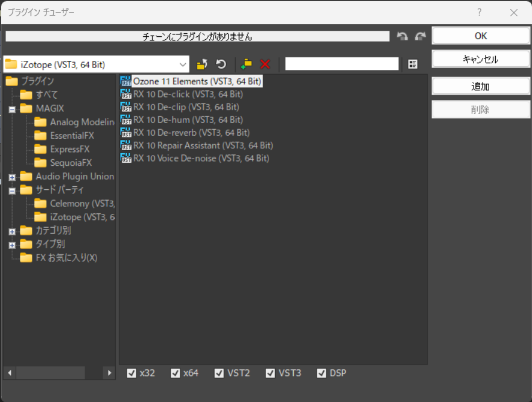Viewport: 532px width, 402px height.
Task: Click the FX お気に入り folder icon
Action: [x=26, y=257]
